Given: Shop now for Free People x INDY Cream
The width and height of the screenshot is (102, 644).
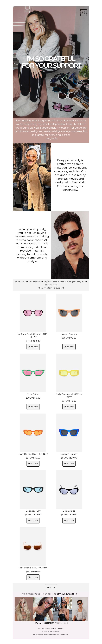Looking at the screenshot, I should click(33, 577).
